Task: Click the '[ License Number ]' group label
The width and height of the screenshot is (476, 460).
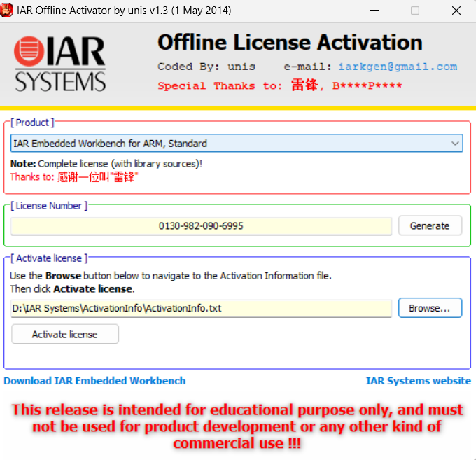Action: tap(49, 206)
